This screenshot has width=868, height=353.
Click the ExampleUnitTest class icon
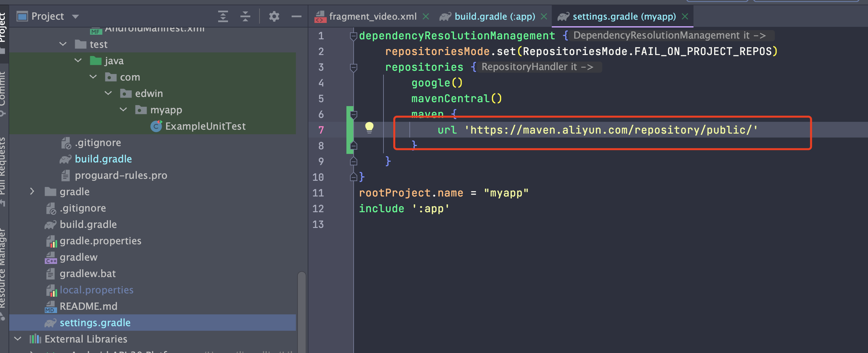156,126
